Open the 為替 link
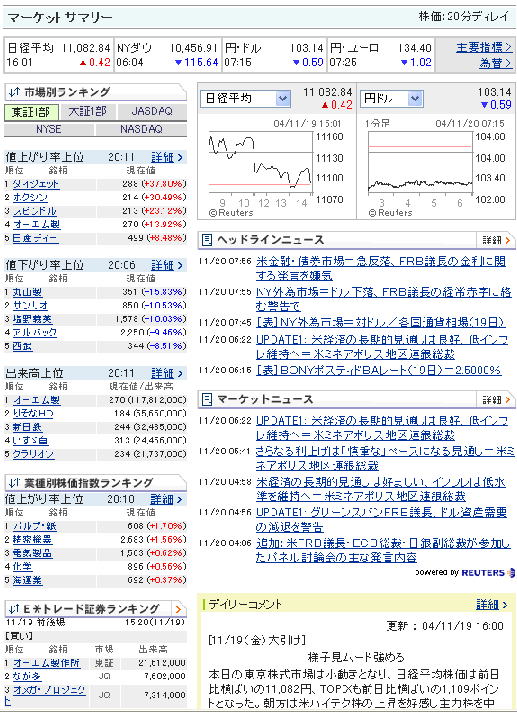This screenshot has height=712, width=517. [496, 63]
